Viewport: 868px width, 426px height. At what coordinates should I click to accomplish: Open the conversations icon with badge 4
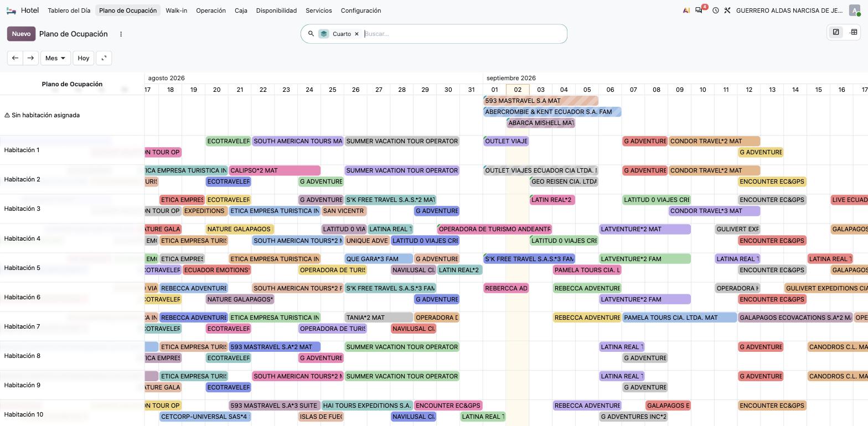(699, 11)
